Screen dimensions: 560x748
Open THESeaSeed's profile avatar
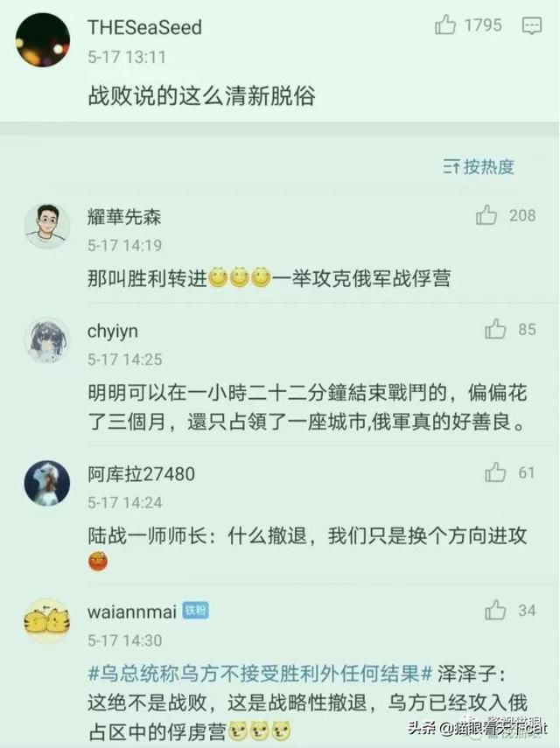pos(43,40)
